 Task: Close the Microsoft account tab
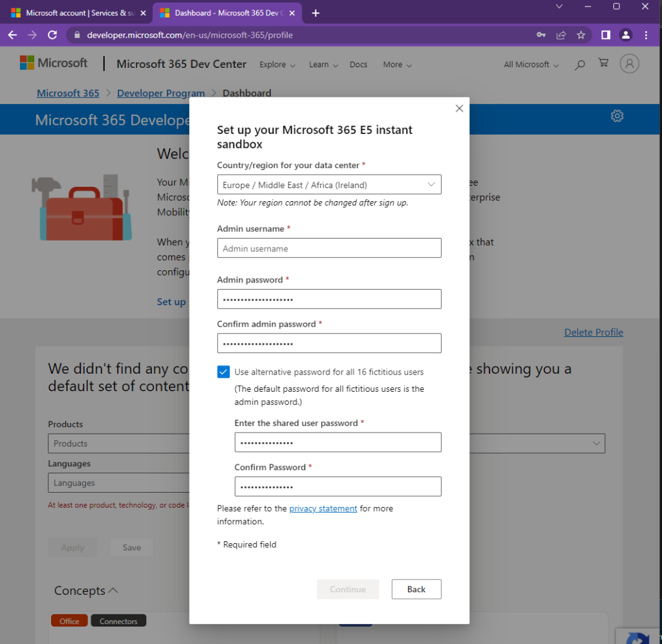coord(143,13)
